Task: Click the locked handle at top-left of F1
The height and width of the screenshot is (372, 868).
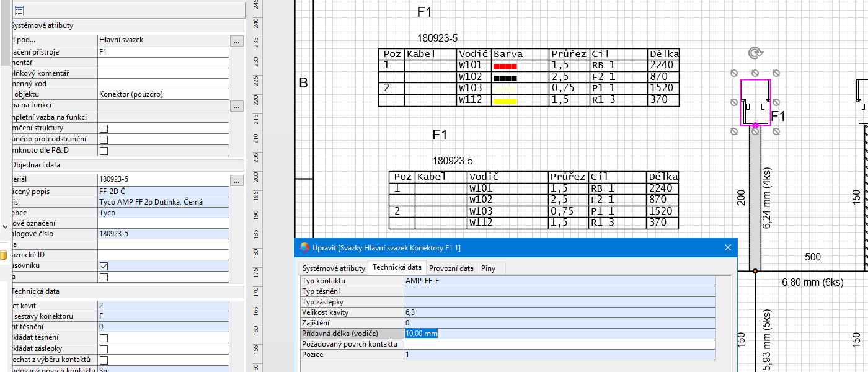Action: (734, 72)
